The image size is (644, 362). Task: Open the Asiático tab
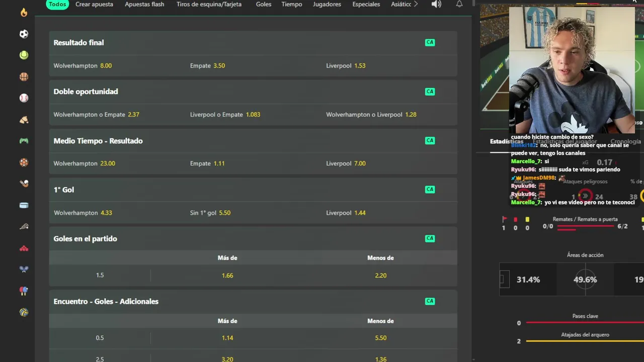pos(401,4)
